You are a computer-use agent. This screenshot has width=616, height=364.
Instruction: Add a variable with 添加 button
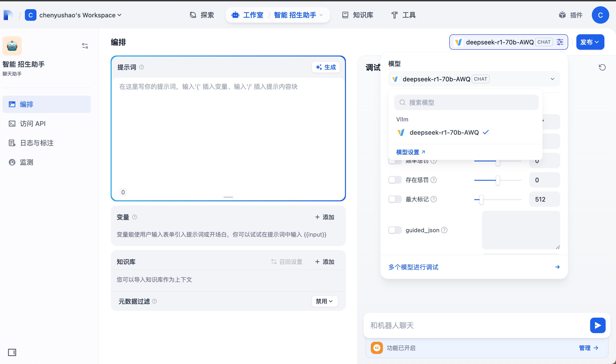pos(324,217)
